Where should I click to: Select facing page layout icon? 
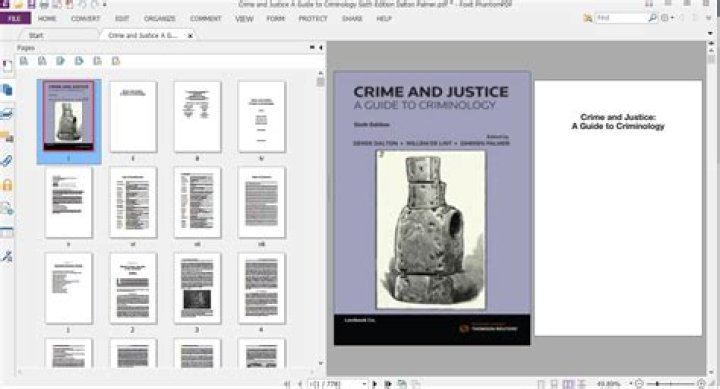pos(568,384)
